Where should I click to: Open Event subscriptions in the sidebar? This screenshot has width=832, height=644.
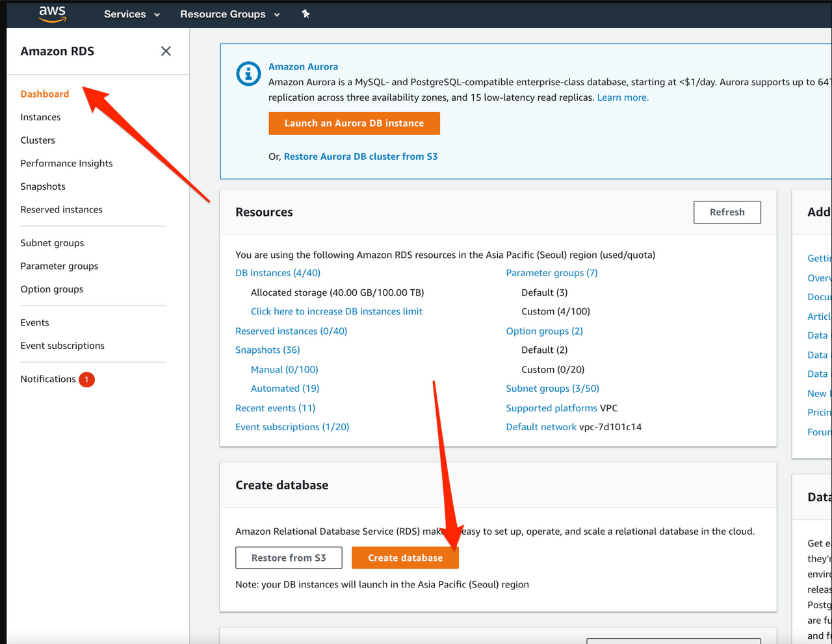click(x=62, y=346)
